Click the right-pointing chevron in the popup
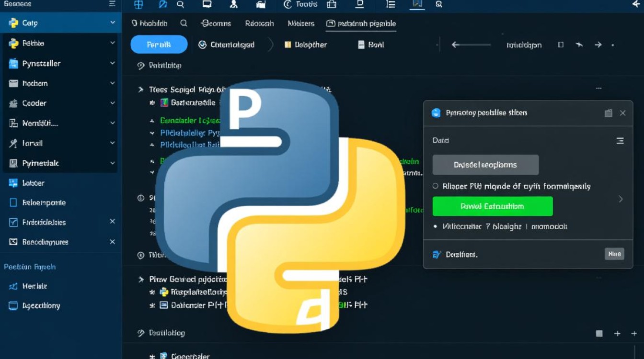The image size is (644, 359). pyautogui.click(x=621, y=198)
